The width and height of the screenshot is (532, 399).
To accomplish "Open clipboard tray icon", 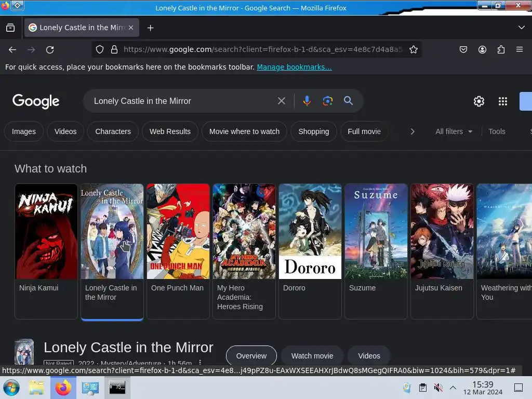I will pos(423,388).
